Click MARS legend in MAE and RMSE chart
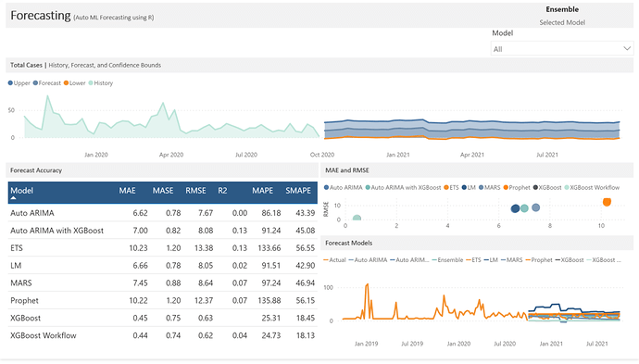This screenshot has height=364, width=639. point(490,187)
